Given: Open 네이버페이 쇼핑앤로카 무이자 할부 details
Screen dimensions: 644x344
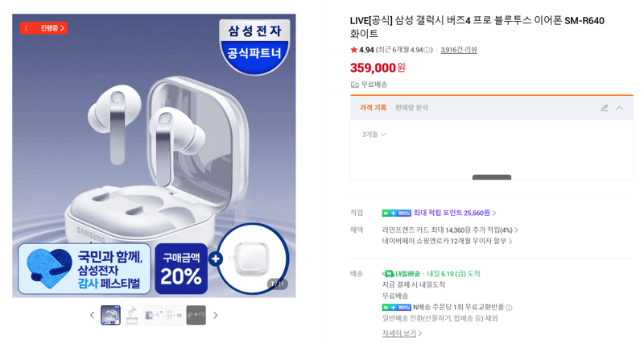Looking at the screenshot, I should (448, 241).
